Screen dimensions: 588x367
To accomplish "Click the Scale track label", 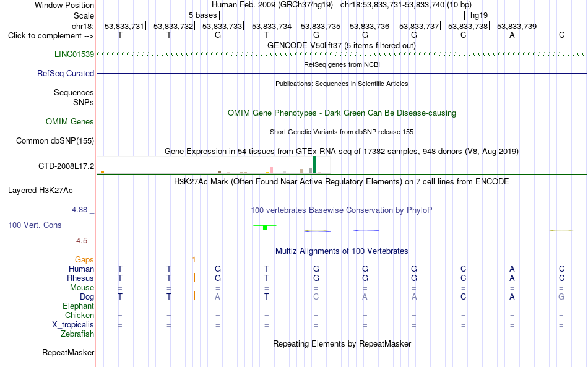I will coord(84,15).
